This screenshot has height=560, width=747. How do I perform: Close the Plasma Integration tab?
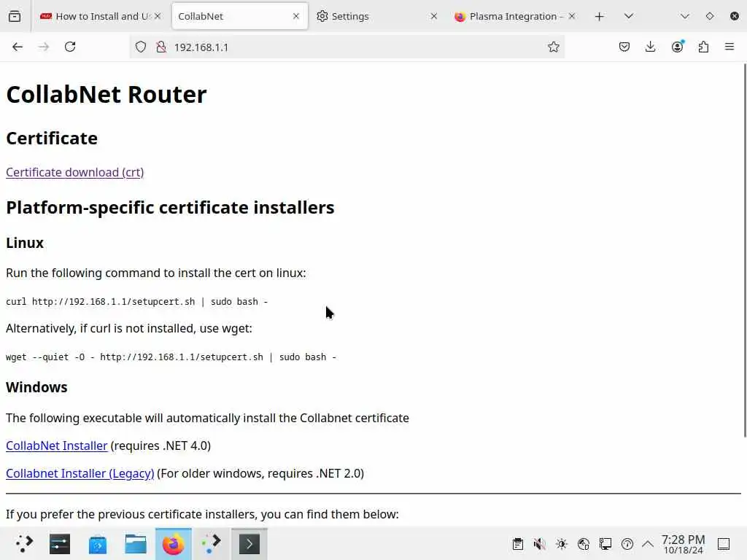572,16
